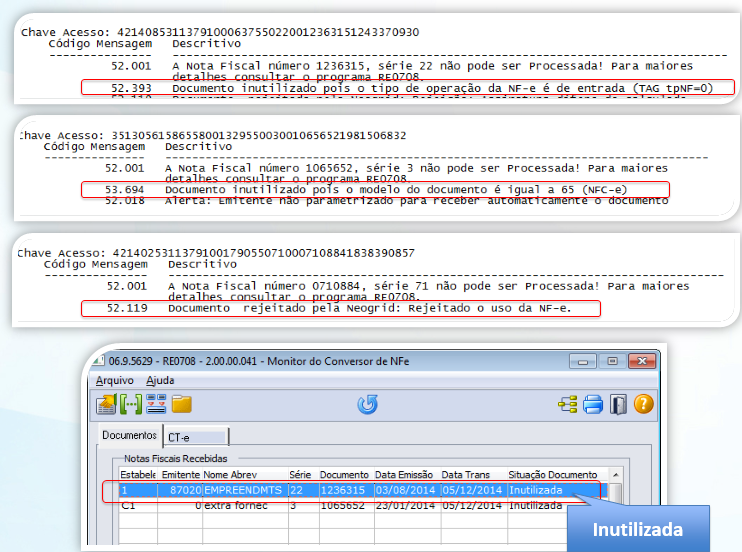
Task: Click the Notas Fiscais Recebidas group label
Action: pos(175,458)
